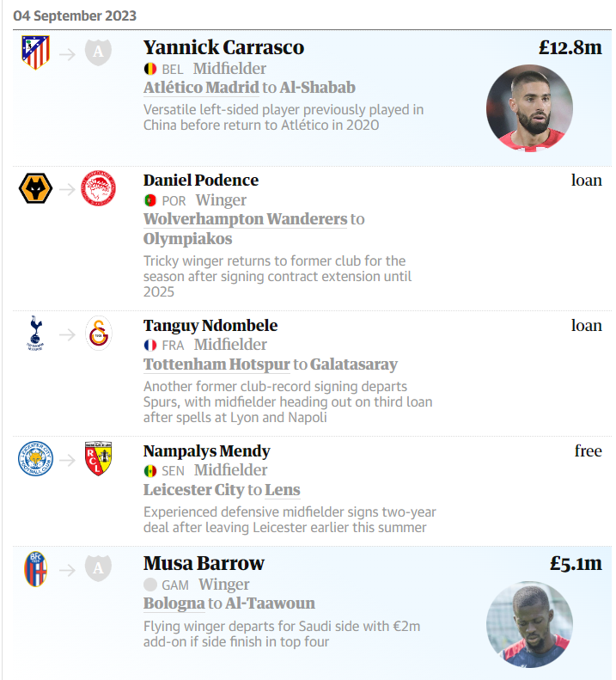Image resolution: width=616 pixels, height=680 pixels.
Task: Click the RC Lens club crest
Action: [x=98, y=459]
